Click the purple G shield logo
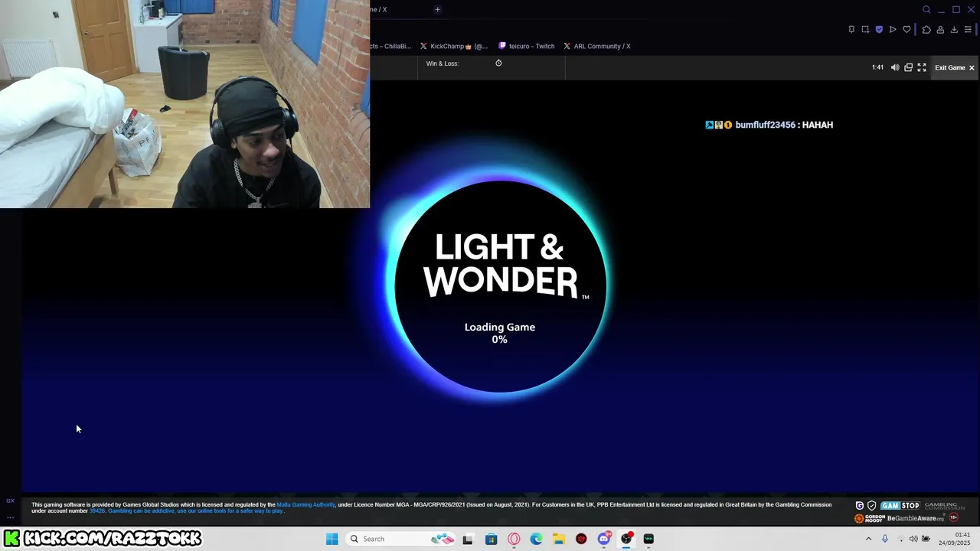Viewport: 980px width, 551px height. 860,506
